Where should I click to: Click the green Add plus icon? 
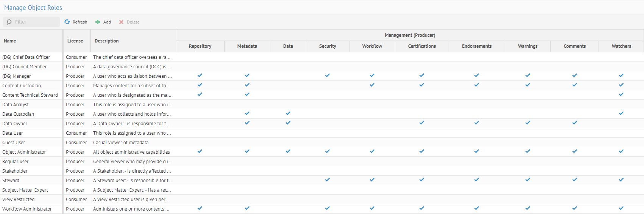98,22
